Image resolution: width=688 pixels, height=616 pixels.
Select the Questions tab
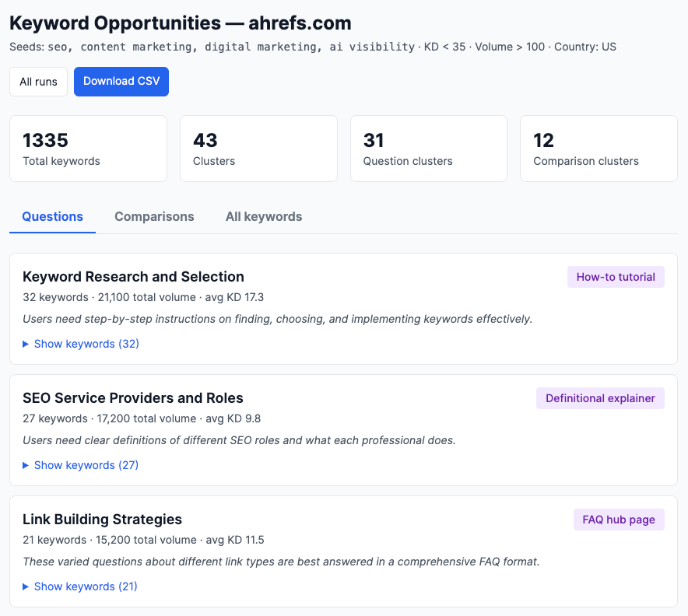pyautogui.click(x=52, y=216)
